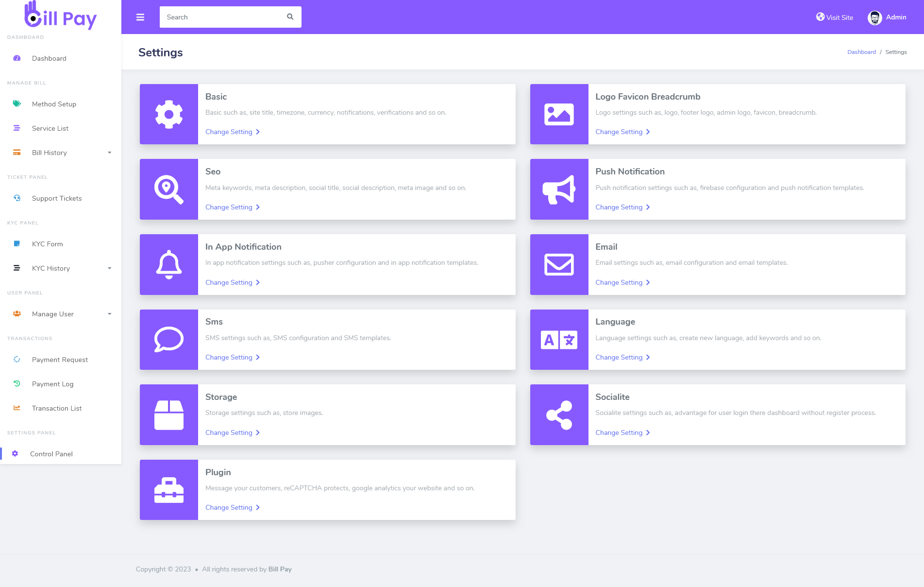The image size is (924, 587).
Task: Click the Bill Pay logo
Action: pos(60,16)
